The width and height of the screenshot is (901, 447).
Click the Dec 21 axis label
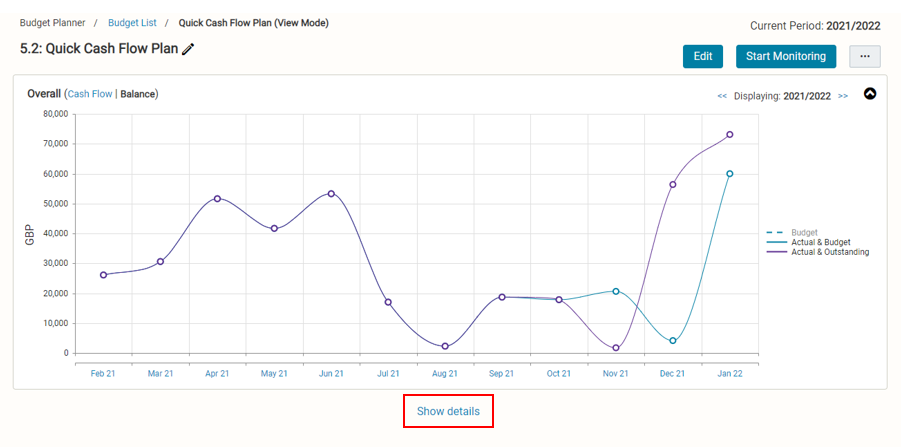point(672,373)
